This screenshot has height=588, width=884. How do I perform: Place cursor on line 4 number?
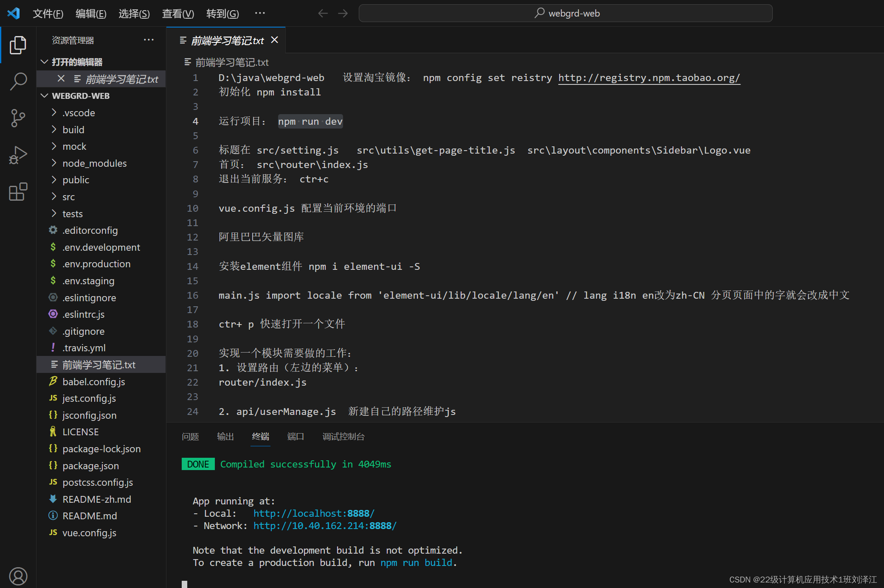click(x=195, y=121)
